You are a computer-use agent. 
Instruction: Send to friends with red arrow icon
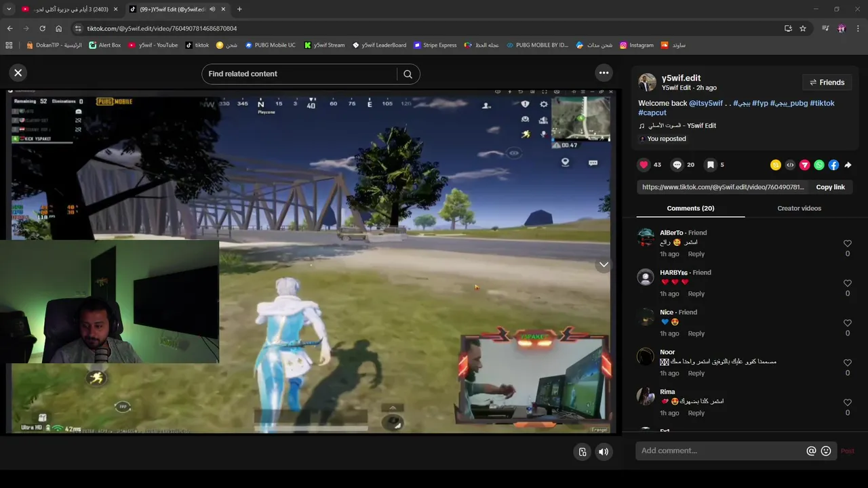click(805, 165)
